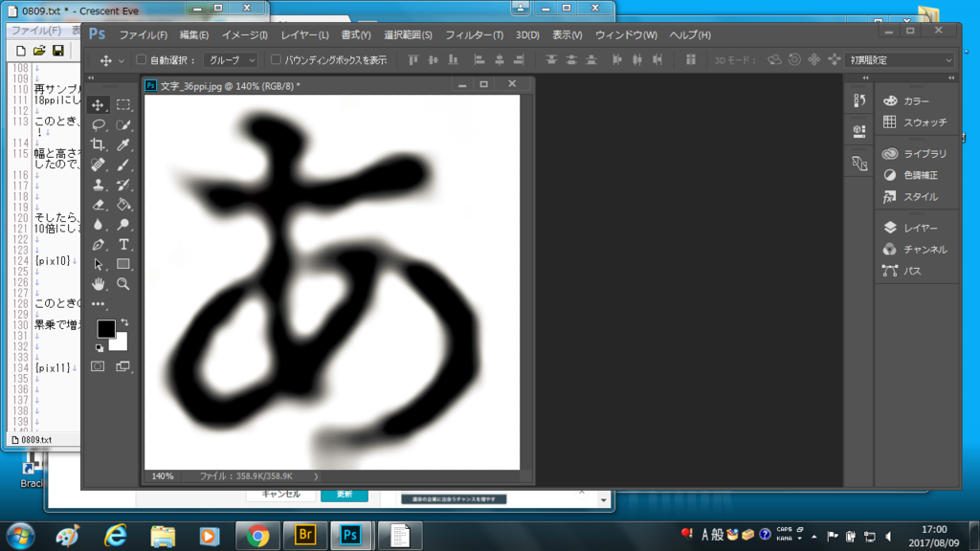Open the Properties panel icon
The image size is (980, 551).
click(859, 130)
